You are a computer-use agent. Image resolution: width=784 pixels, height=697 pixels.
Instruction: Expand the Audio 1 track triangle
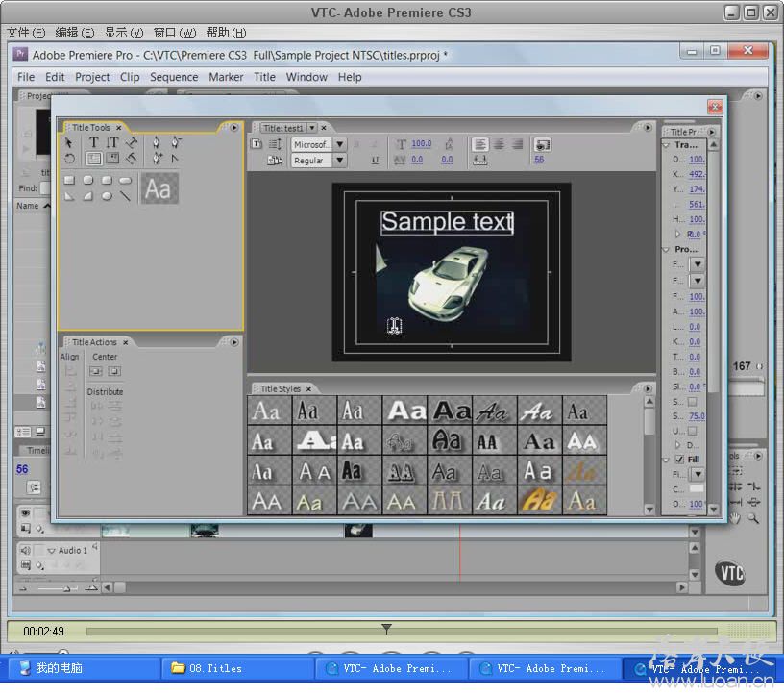51,551
